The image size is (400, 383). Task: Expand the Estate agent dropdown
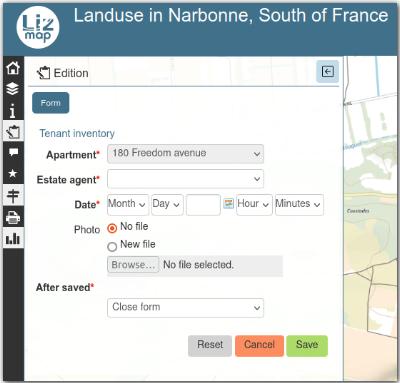tap(185, 179)
